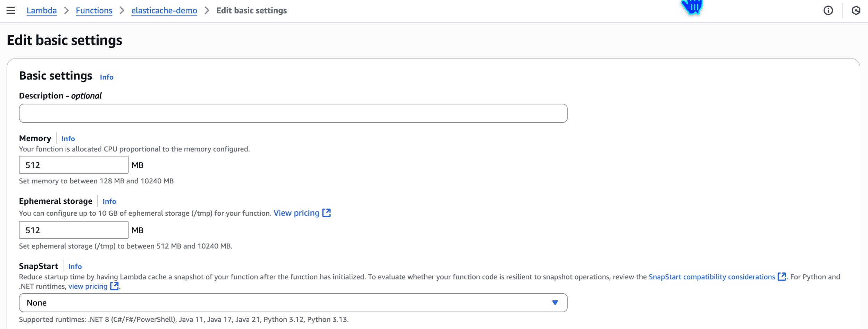Image resolution: width=868 pixels, height=329 pixels.
Task: Go to Lambda in the breadcrumb
Action: tap(42, 10)
